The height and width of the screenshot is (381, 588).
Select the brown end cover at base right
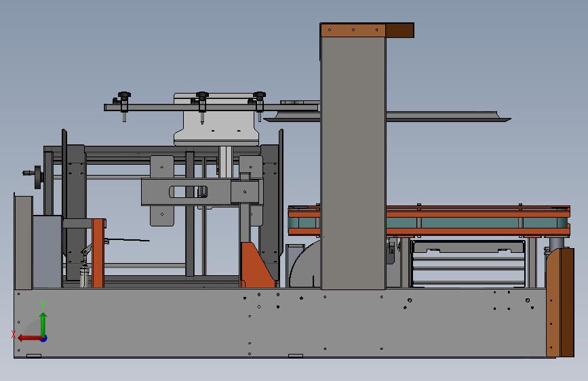click(x=560, y=302)
